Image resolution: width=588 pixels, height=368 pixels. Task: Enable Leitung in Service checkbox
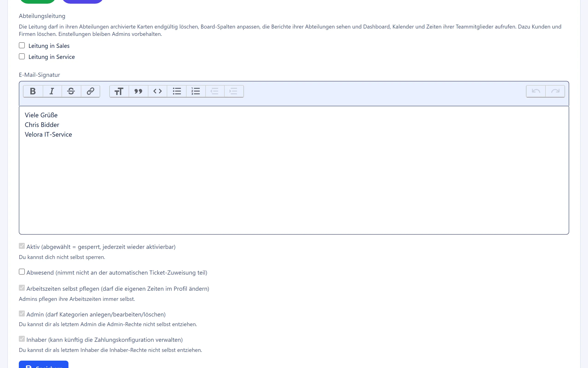click(x=22, y=57)
